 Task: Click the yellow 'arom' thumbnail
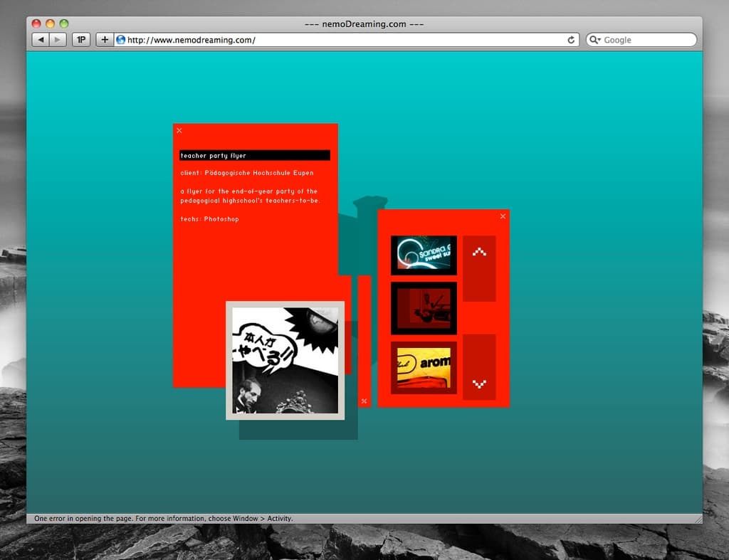click(x=424, y=368)
